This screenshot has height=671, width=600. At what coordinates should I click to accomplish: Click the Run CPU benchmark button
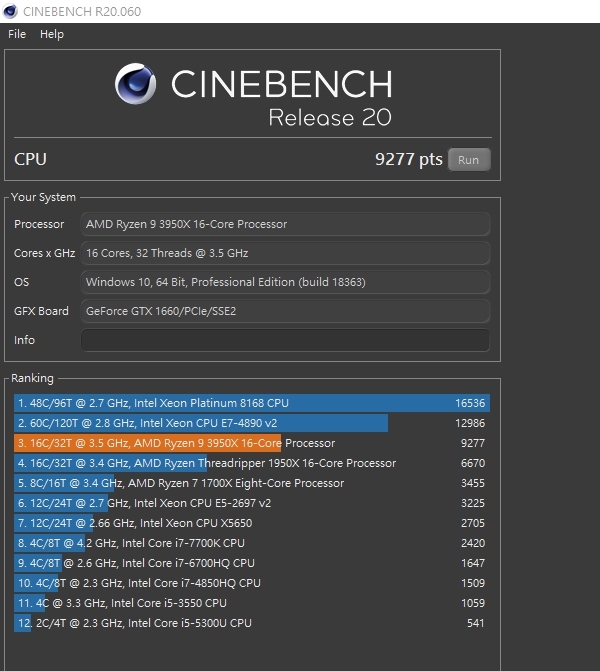[x=469, y=160]
